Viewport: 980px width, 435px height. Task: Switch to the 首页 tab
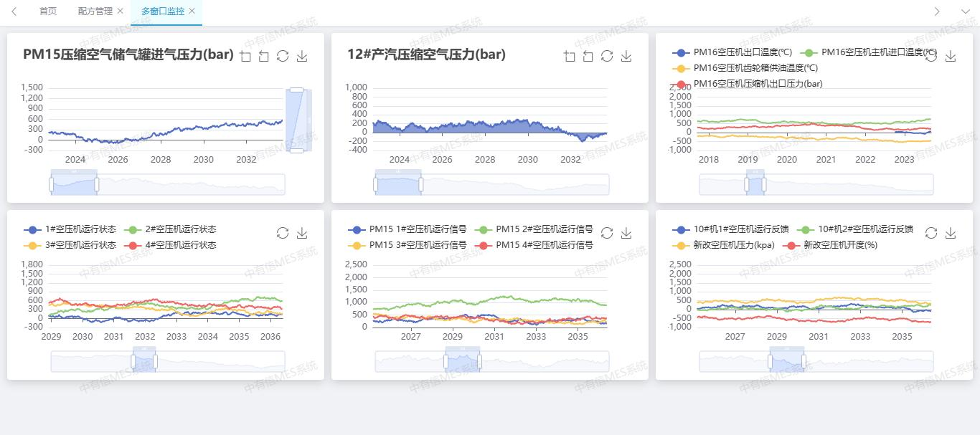pos(48,11)
